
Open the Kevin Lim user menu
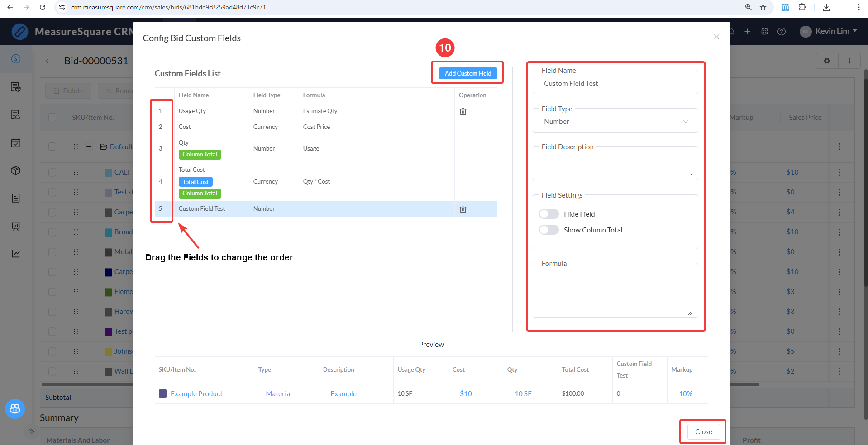coord(828,31)
